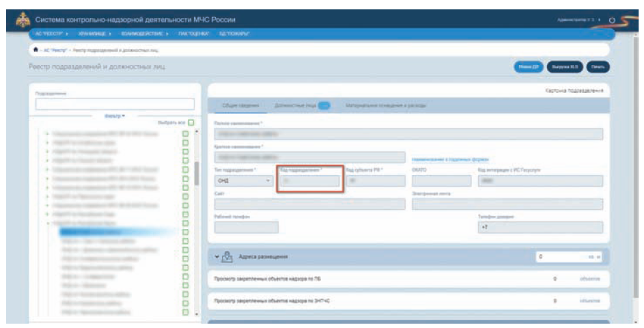The image size is (644, 328).
Task: Click the 'Сайт' field
Action: click(309, 204)
